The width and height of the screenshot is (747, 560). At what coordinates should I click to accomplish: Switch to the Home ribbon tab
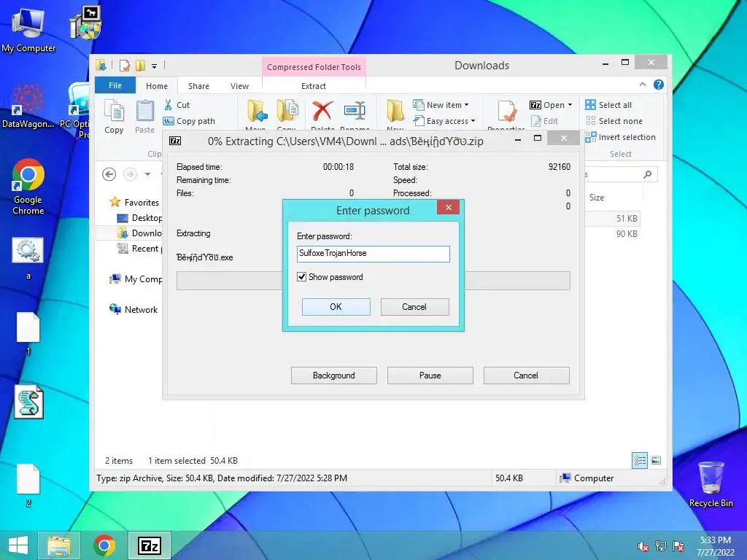157,86
